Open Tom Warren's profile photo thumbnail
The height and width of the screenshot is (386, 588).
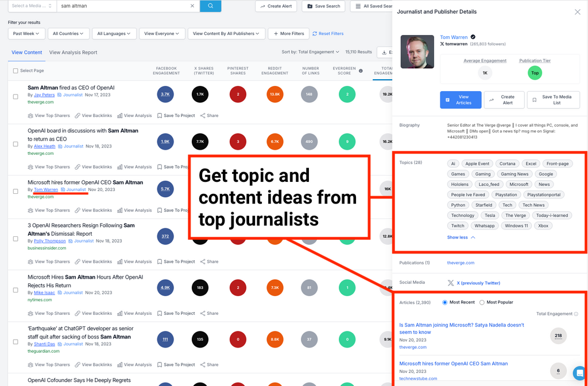[417, 52]
